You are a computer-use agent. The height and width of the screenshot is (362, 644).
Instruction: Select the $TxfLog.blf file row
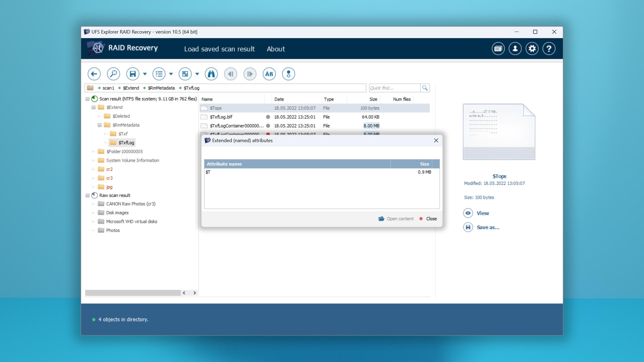[315, 117]
